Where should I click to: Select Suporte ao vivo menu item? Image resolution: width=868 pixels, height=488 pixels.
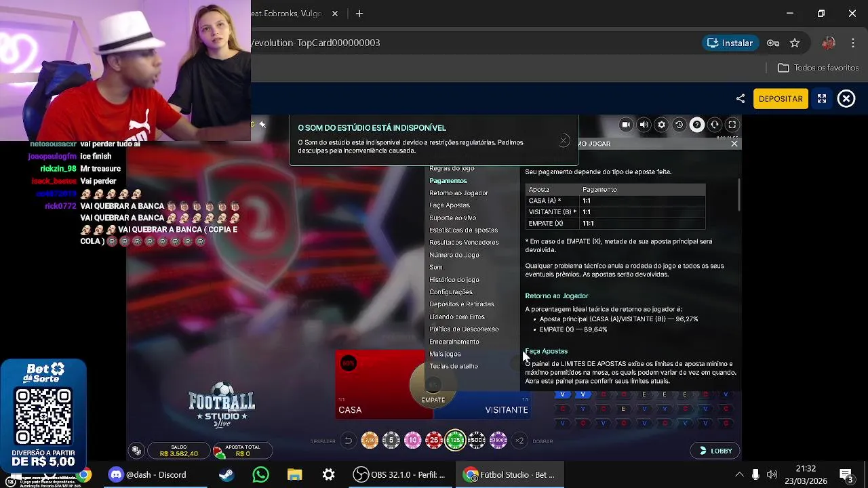tap(452, 218)
